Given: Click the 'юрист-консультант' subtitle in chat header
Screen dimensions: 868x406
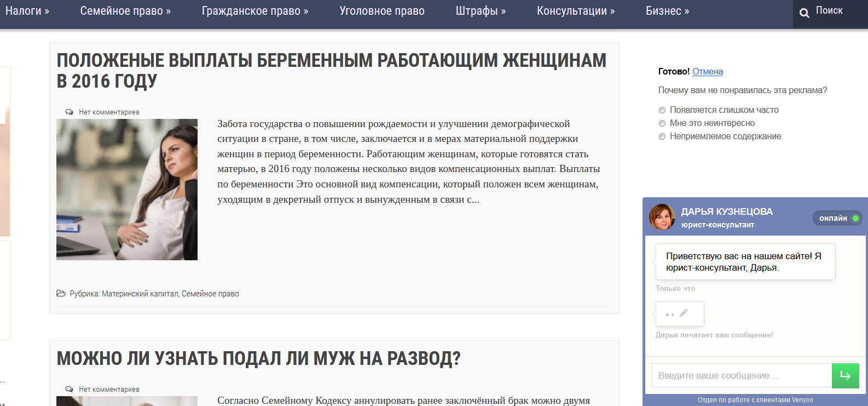Looking at the screenshot, I should click(x=717, y=225).
